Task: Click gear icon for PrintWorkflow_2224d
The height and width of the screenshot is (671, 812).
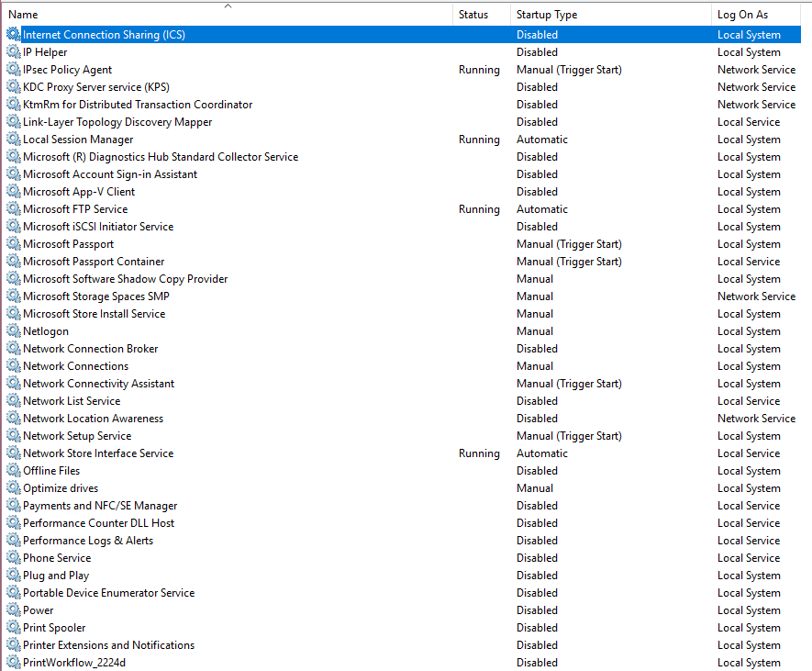Action: pos(14,662)
